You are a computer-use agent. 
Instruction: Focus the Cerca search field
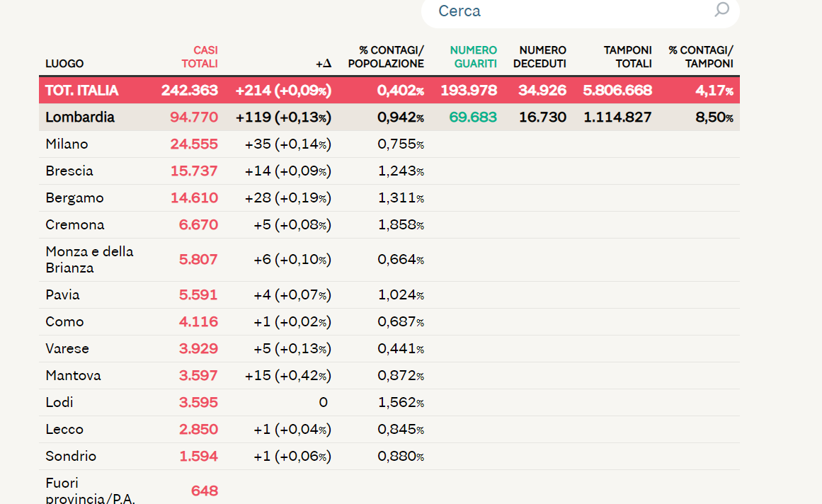(581, 11)
